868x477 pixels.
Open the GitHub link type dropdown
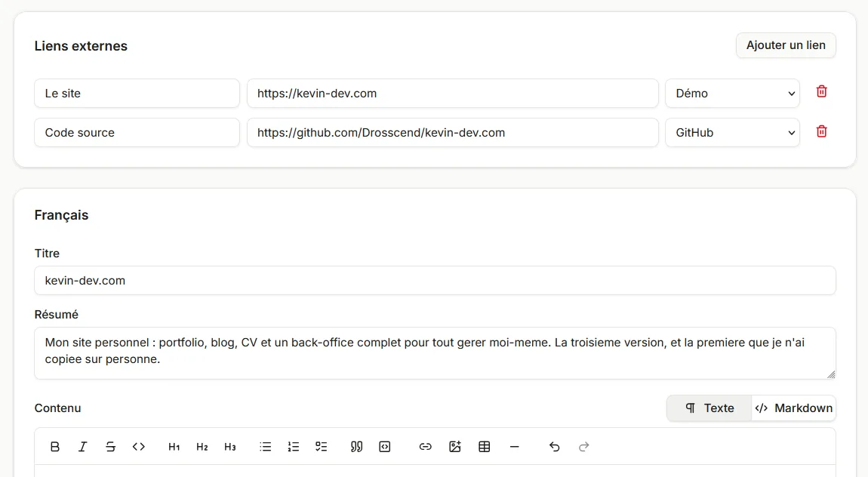pos(732,132)
